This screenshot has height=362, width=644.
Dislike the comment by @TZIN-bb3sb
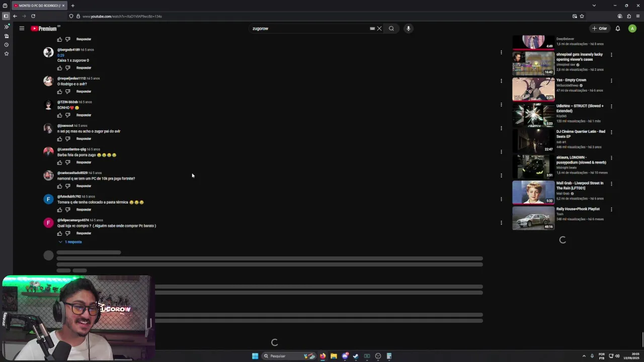[x=68, y=115]
